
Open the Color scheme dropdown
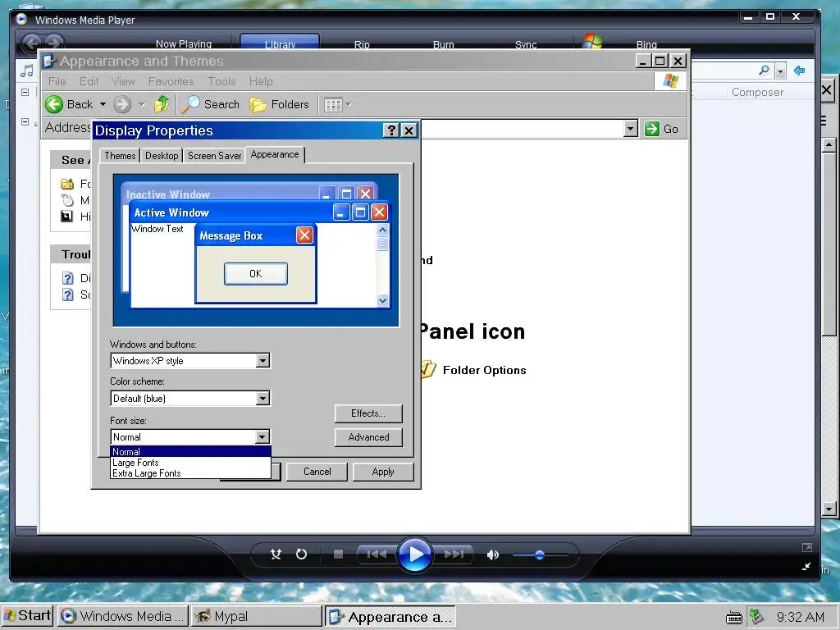click(262, 398)
